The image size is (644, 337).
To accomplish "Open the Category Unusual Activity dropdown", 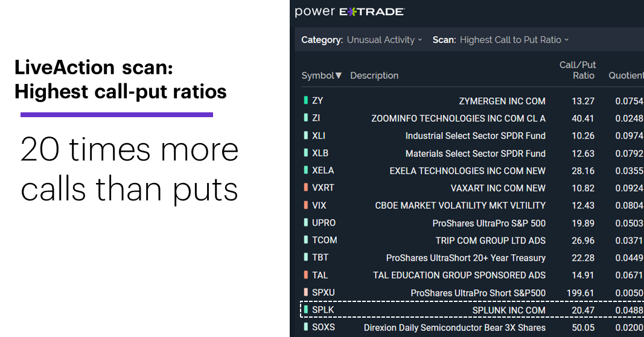I will coord(384,40).
